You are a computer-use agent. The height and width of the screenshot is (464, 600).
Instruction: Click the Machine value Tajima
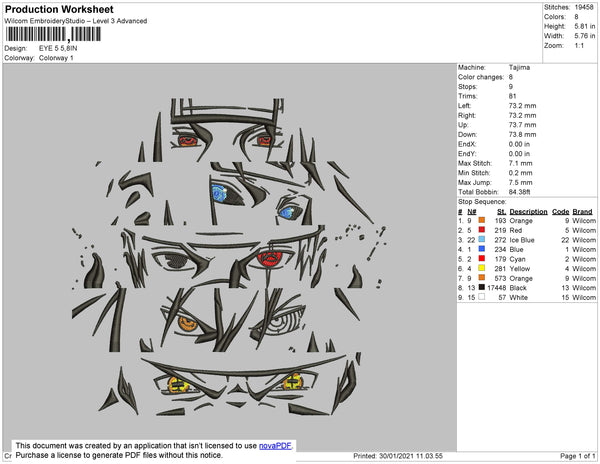(x=519, y=67)
